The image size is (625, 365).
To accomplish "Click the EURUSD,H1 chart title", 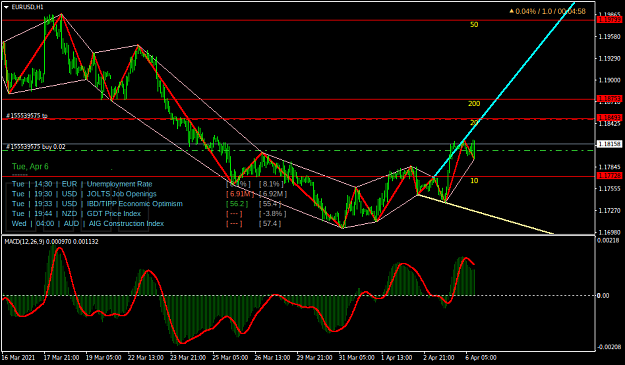I will (x=28, y=7).
